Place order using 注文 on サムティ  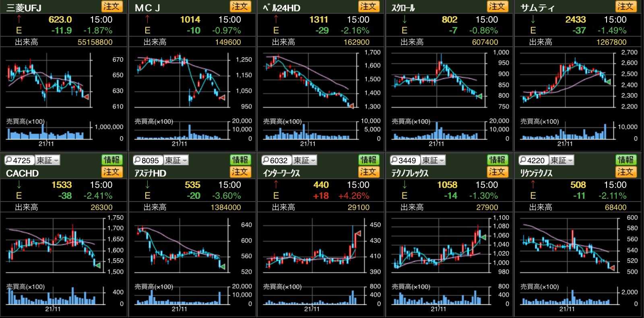tap(625, 6)
